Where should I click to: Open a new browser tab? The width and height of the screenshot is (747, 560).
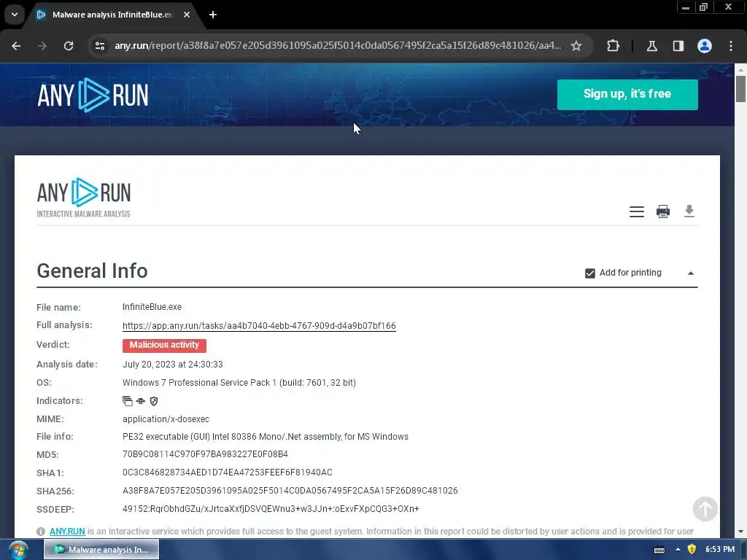tap(213, 15)
